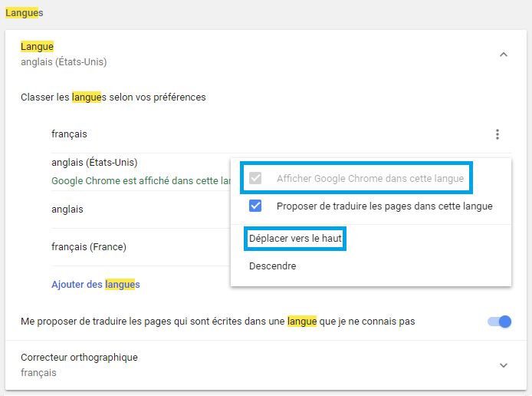
Task: Choose Descendre in the context menu
Action: (x=272, y=266)
